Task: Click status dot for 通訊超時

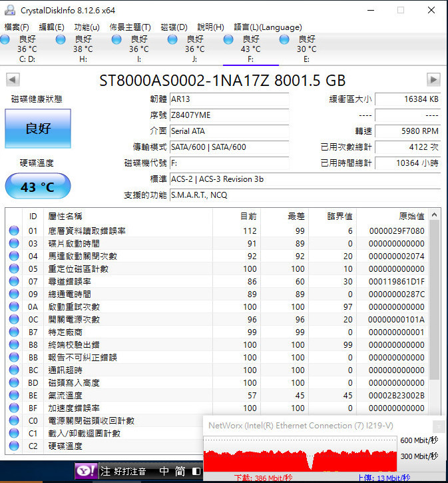Action: [x=14, y=370]
